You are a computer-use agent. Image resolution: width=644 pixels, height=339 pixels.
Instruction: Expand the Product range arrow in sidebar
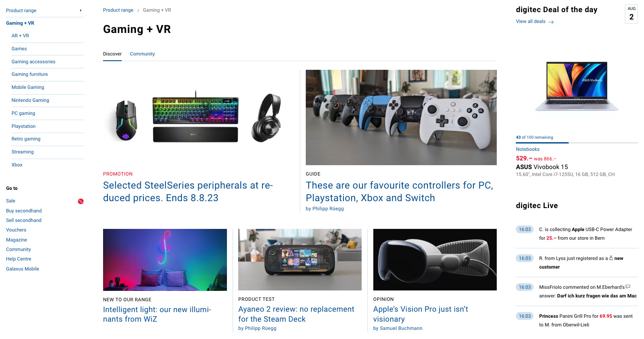[81, 10]
